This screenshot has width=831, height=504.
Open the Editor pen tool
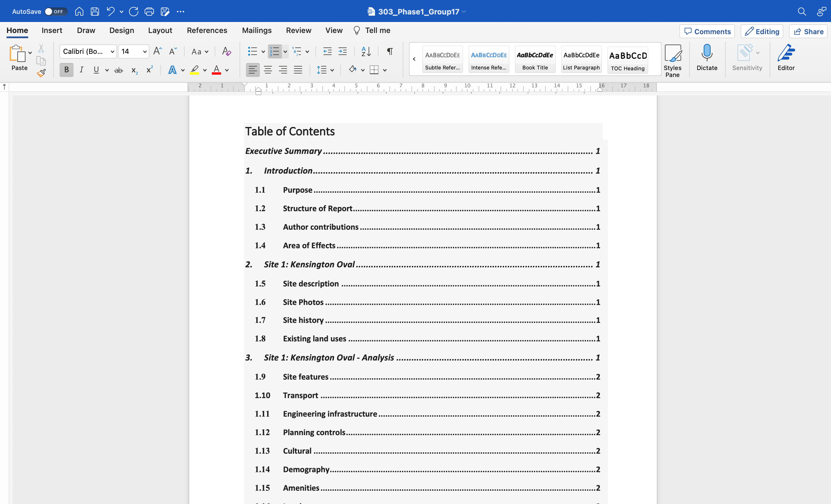coord(786,54)
